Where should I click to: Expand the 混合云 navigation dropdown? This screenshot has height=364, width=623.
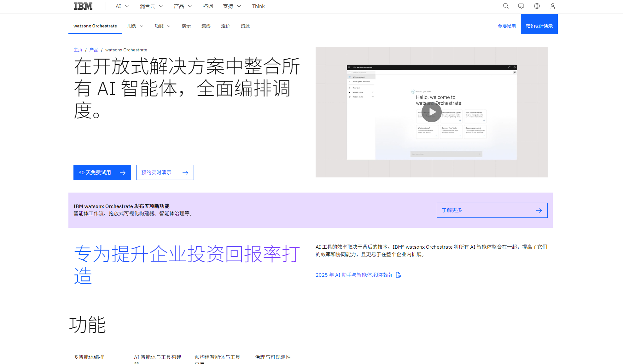coord(151,6)
